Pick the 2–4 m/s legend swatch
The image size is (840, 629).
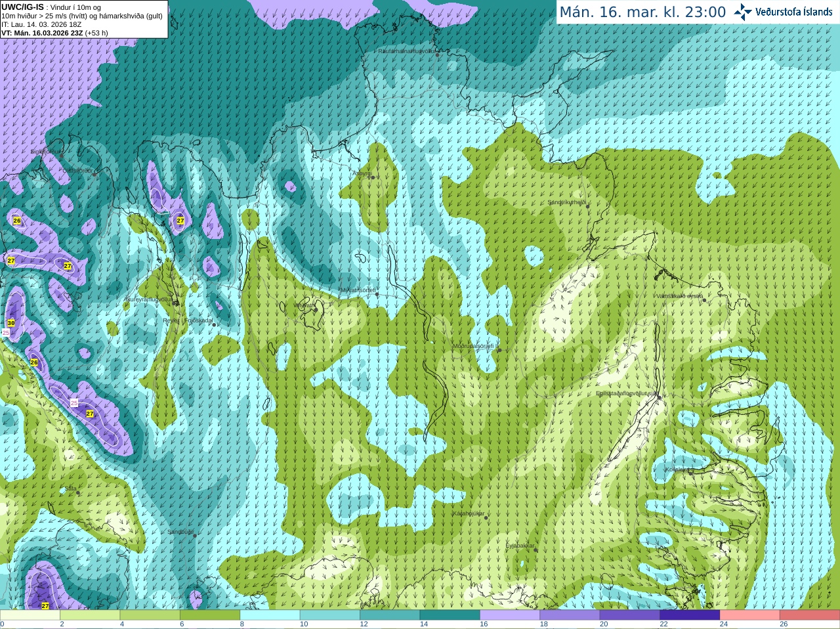[x=90, y=615]
